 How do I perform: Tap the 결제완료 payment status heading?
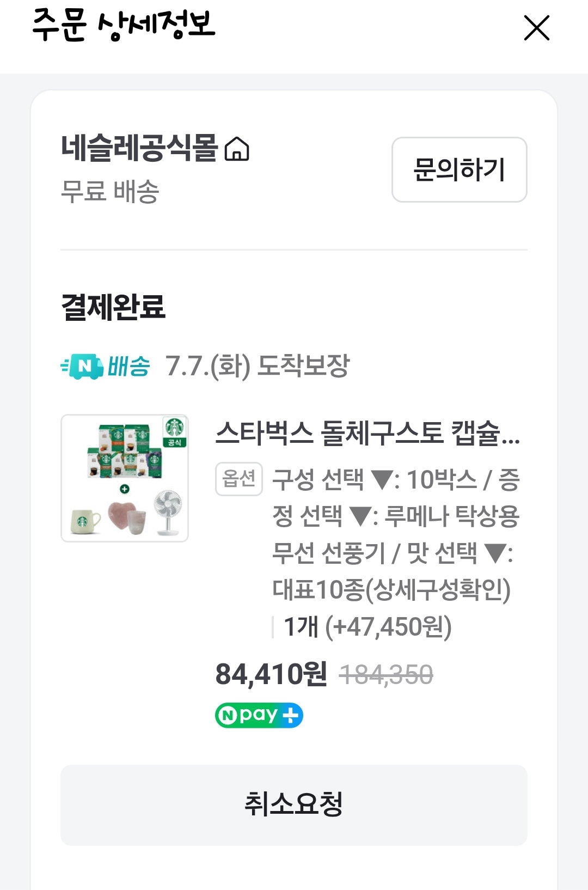coord(113,307)
